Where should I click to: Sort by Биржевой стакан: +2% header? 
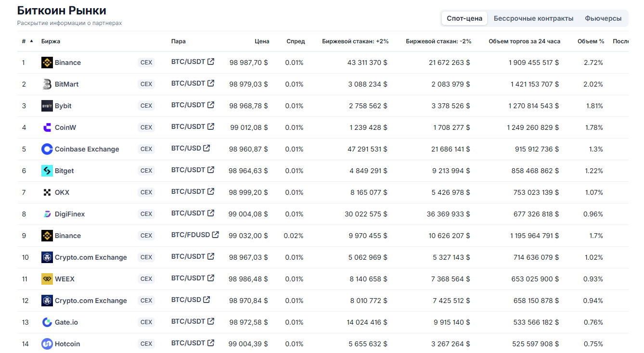point(355,41)
